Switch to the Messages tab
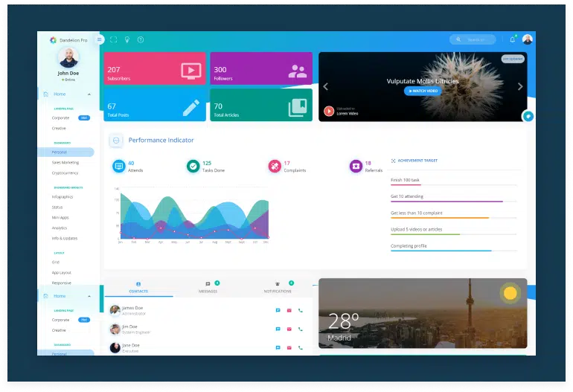 [x=208, y=288]
